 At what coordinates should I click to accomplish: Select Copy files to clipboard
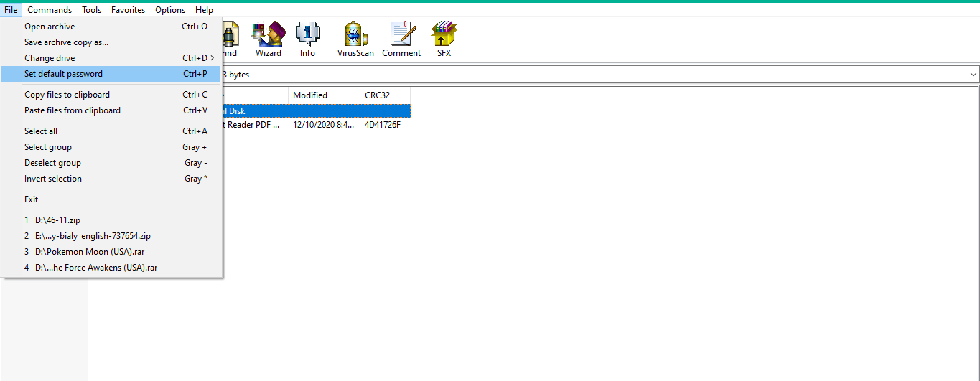point(111,95)
